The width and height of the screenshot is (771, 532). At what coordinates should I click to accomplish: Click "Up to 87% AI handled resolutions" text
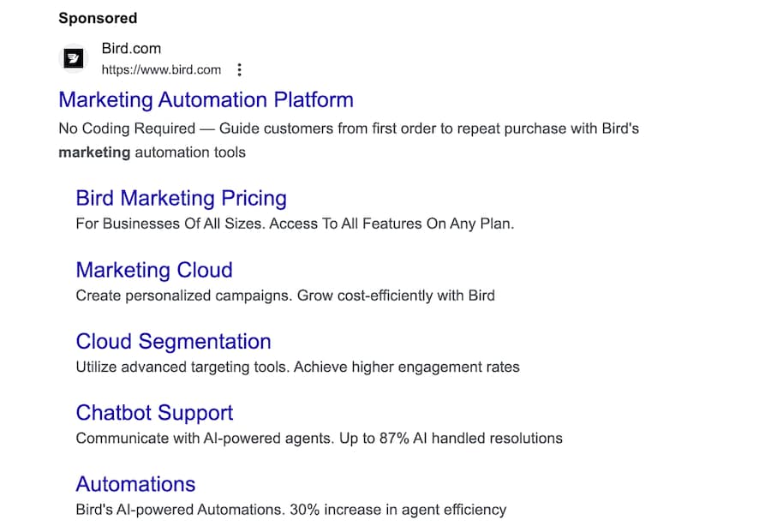point(445,438)
